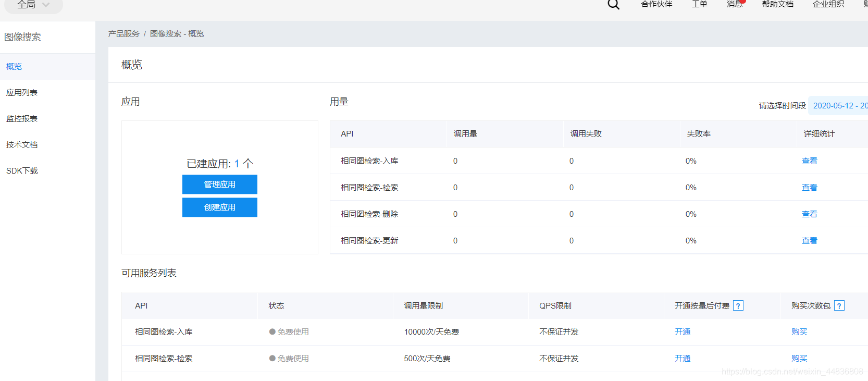The height and width of the screenshot is (381, 868).
Task: Click 调用量限制 column header
Action: [424, 306]
